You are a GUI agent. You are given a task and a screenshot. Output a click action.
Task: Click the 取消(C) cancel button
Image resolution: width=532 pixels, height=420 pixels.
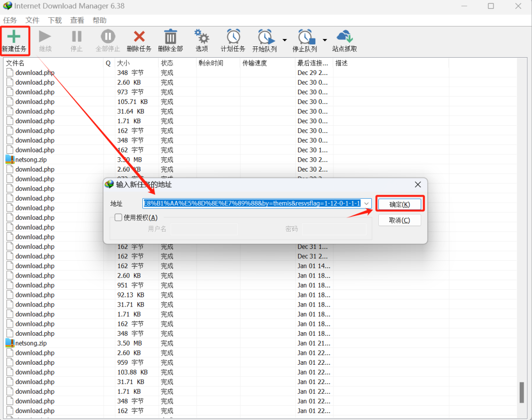click(399, 220)
